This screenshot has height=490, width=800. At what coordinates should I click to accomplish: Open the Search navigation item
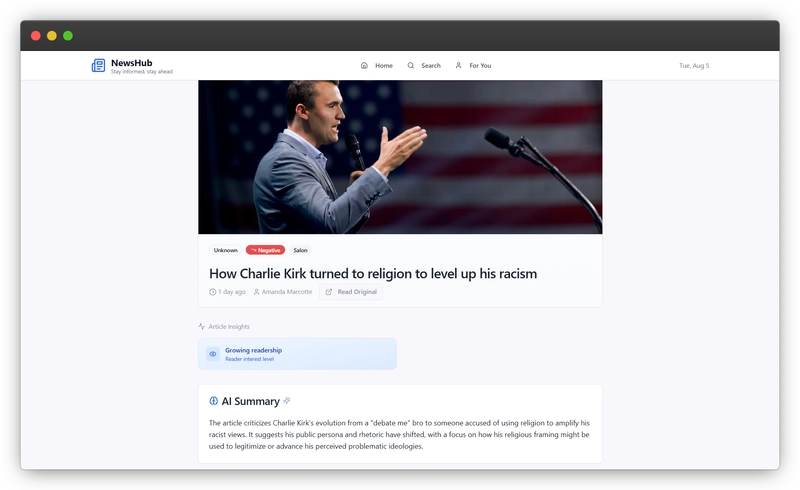(x=424, y=65)
